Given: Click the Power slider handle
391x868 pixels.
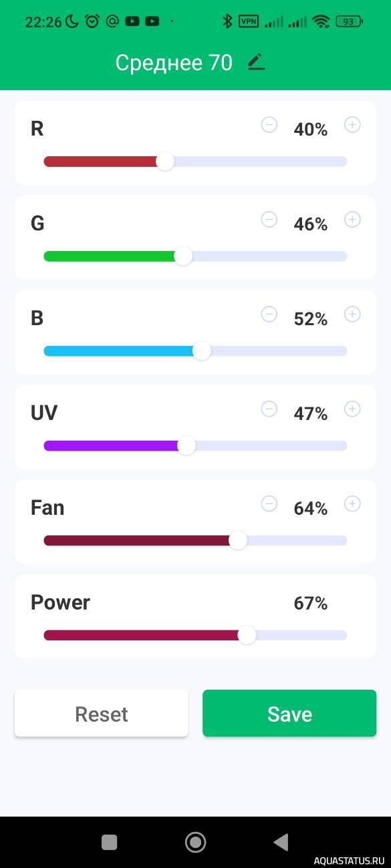Looking at the screenshot, I should (x=247, y=636).
